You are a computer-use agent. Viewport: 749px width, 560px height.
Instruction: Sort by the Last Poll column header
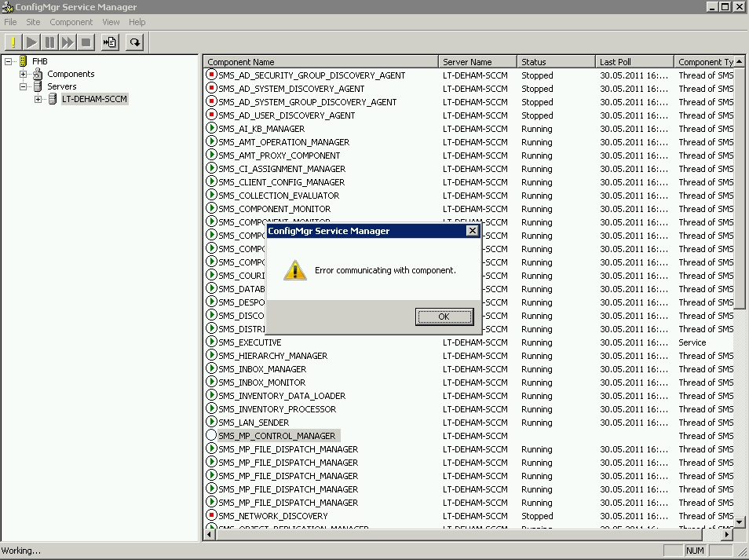click(x=635, y=61)
